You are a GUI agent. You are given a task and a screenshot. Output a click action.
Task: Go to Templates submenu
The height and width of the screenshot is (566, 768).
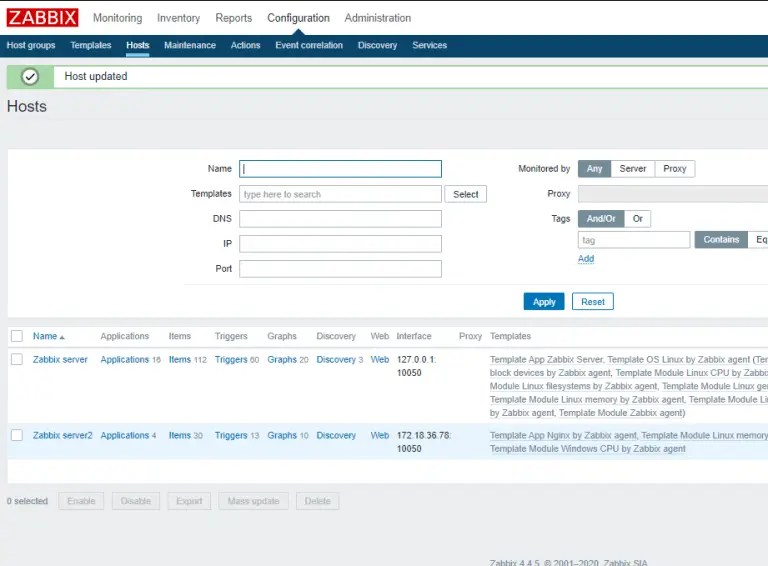[x=91, y=45]
